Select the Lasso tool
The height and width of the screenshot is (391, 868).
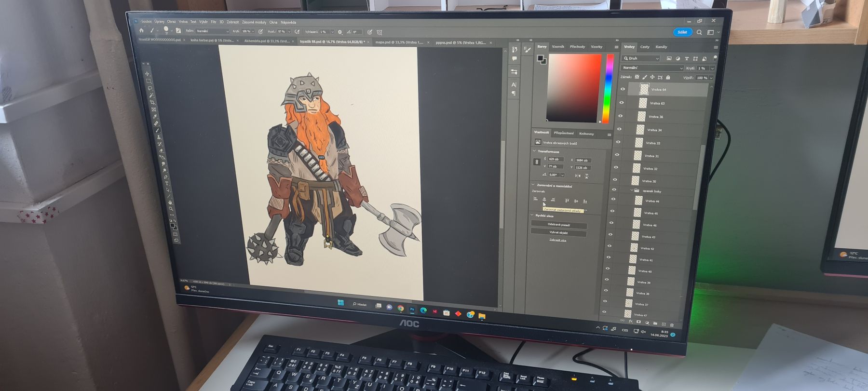pos(150,88)
